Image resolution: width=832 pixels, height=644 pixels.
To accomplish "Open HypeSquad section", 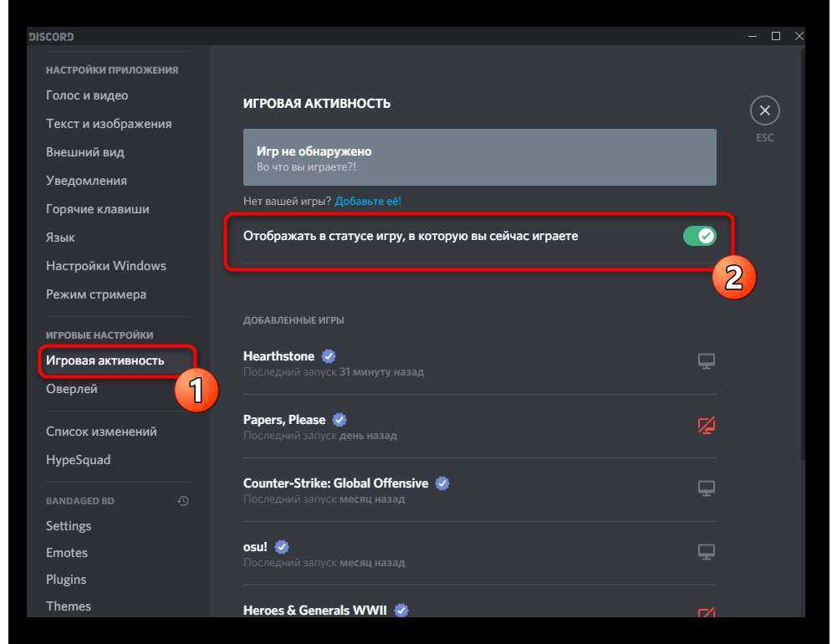I will pyautogui.click(x=78, y=460).
